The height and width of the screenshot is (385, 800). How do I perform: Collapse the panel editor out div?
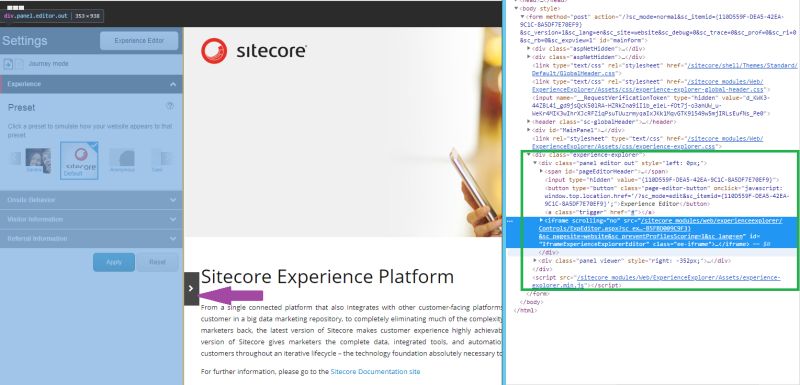535,163
